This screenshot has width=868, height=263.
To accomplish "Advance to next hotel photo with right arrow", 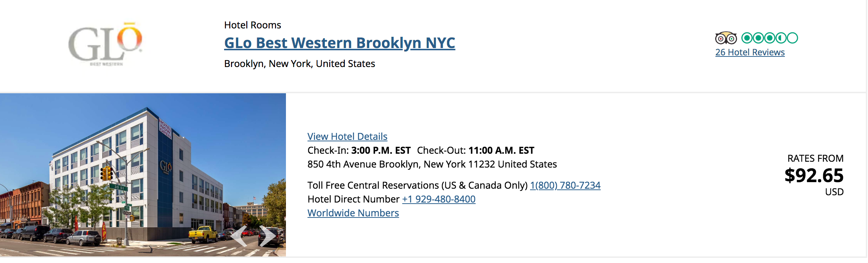I will [x=267, y=236].
